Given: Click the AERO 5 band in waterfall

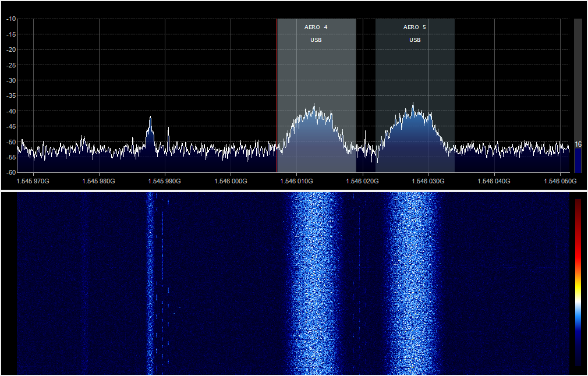Looking at the screenshot, I should coord(415,283).
